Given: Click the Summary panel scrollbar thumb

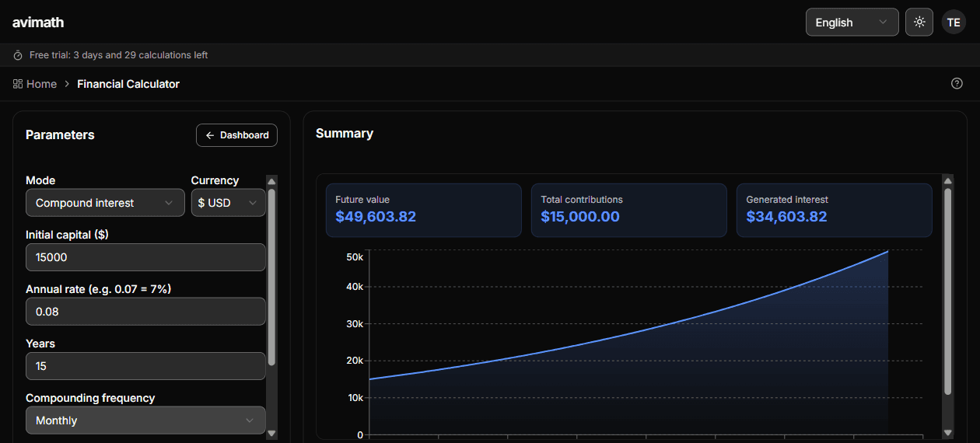Looking at the screenshot, I should 947,291.
